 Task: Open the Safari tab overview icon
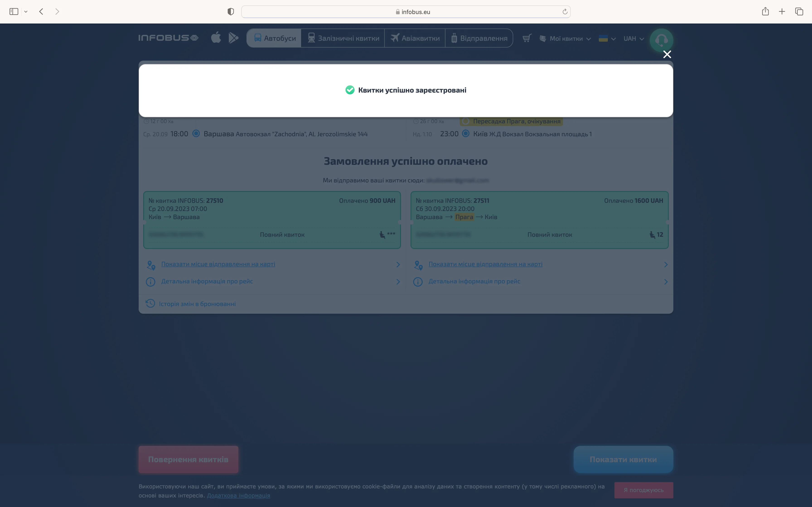point(799,11)
